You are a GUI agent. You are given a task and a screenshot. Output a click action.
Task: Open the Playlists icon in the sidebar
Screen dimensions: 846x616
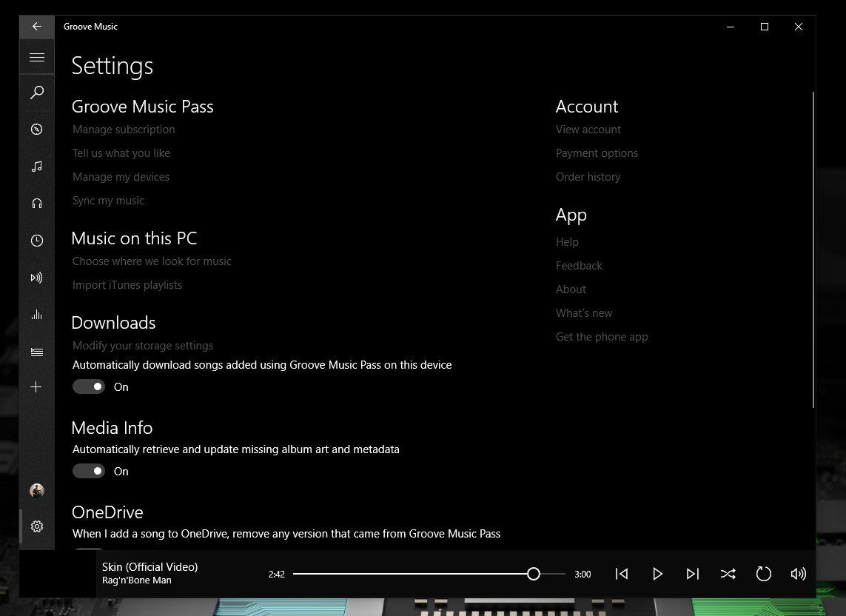[x=36, y=352]
